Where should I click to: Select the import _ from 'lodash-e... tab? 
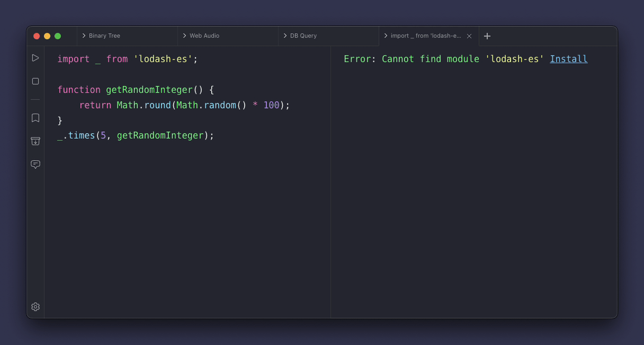(x=425, y=36)
